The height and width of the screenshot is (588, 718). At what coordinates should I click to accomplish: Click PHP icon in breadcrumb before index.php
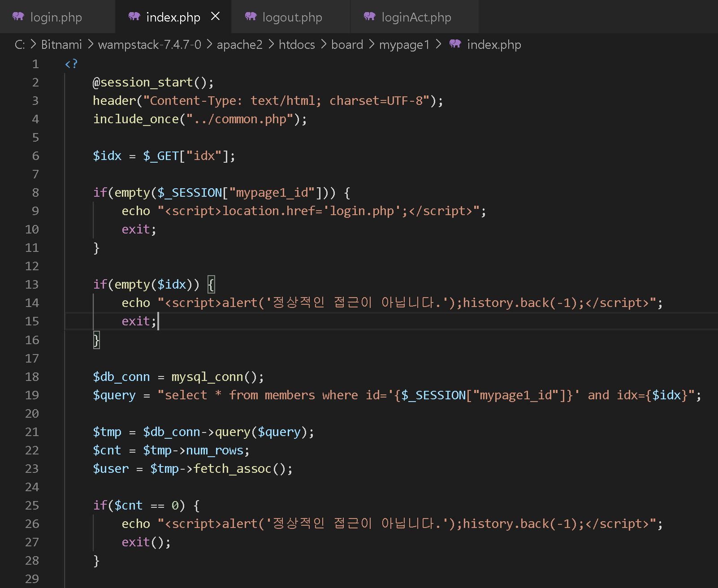click(x=455, y=44)
